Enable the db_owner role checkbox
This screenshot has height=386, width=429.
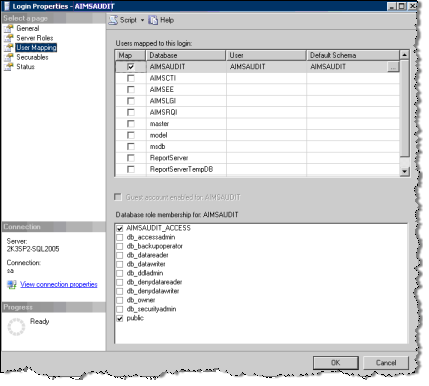[x=119, y=300]
